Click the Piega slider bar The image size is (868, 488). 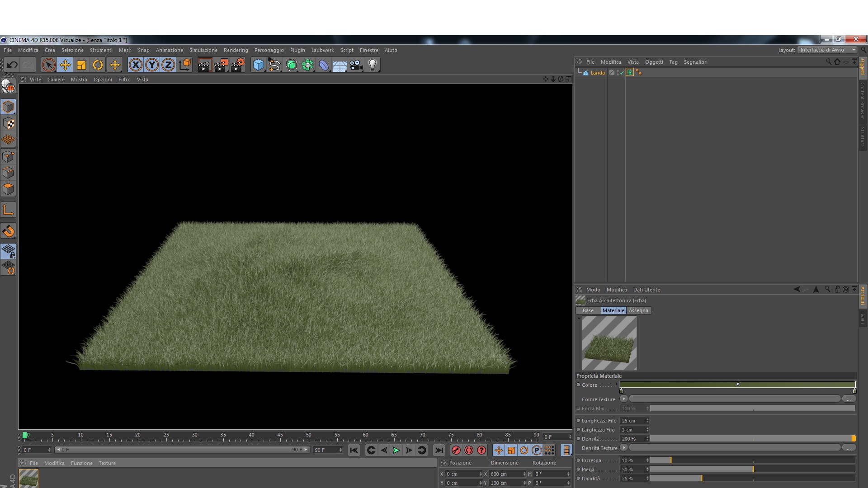click(752, 469)
